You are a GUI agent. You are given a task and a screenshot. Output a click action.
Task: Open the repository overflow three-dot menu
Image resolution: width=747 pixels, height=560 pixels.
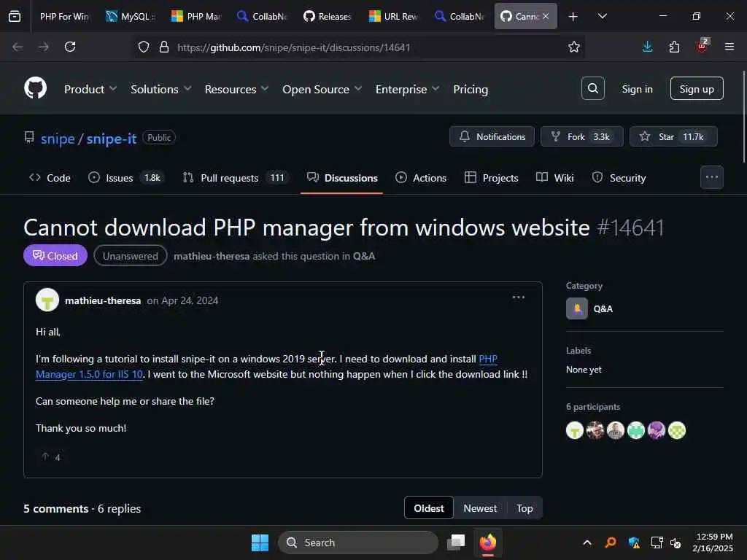point(712,177)
